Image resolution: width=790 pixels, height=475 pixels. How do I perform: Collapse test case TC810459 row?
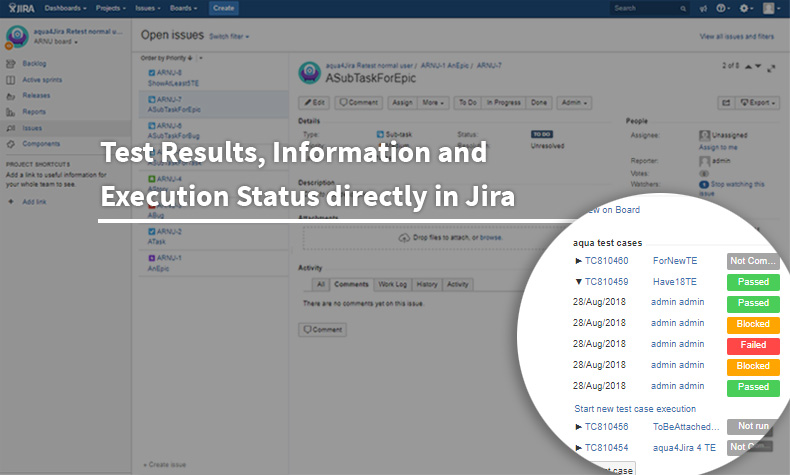(578, 282)
